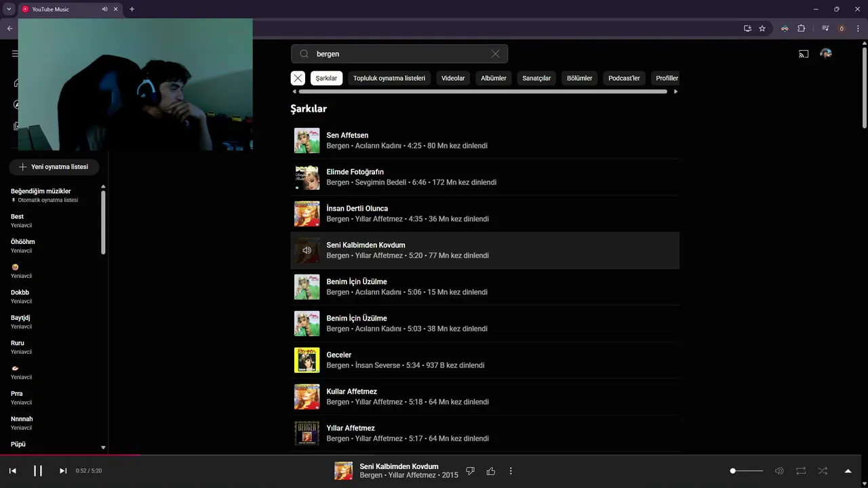This screenshot has height=488, width=868.
Task: Play İnsan Dertli Olunca thumbnail
Action: coord(307,213)
